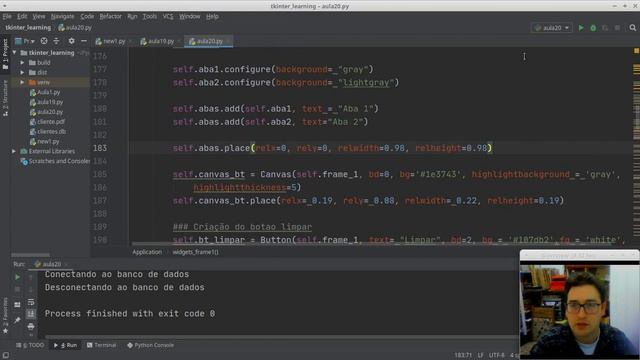640x360 pixels.
Task: Open Search Everywhere magnifier icon
Action: [x=633, y=28]
